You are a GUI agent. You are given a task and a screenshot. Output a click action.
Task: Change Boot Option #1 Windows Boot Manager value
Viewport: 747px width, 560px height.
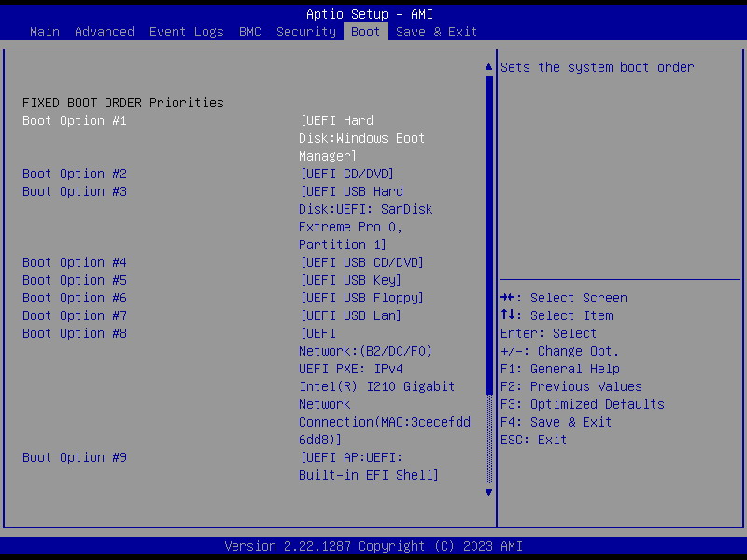click(x=361, y=138)
